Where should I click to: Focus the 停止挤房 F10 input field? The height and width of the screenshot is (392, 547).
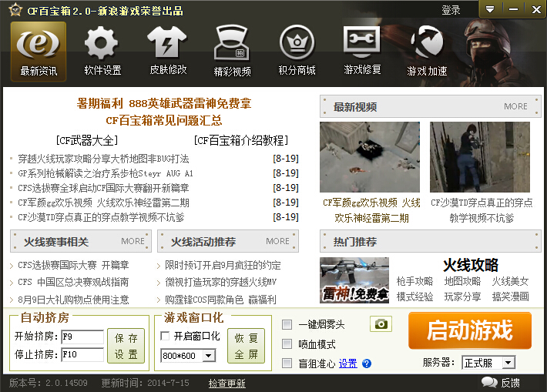click(x=82, y=355)
